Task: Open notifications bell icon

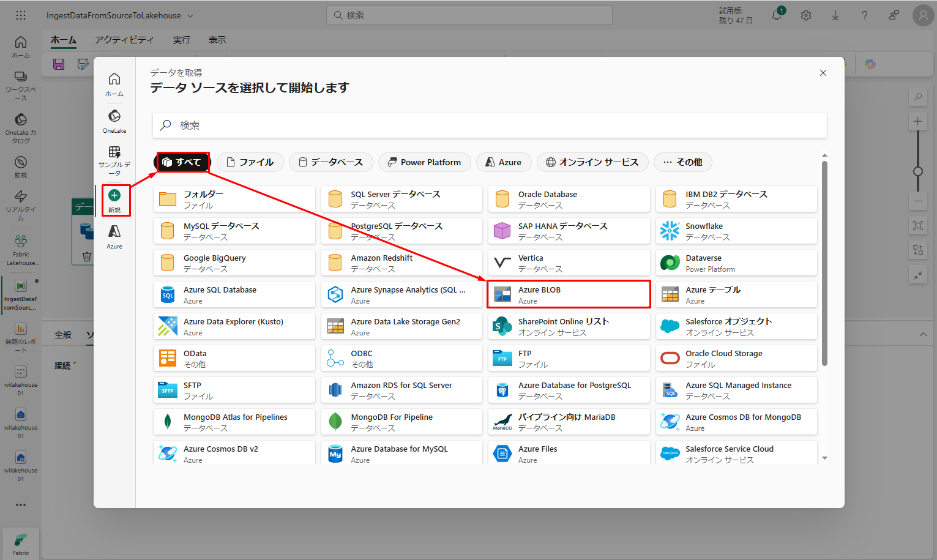Action: point(777,15)
